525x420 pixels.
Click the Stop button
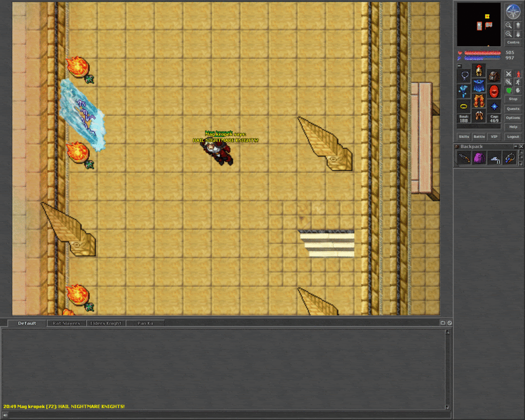pos(513,99)
